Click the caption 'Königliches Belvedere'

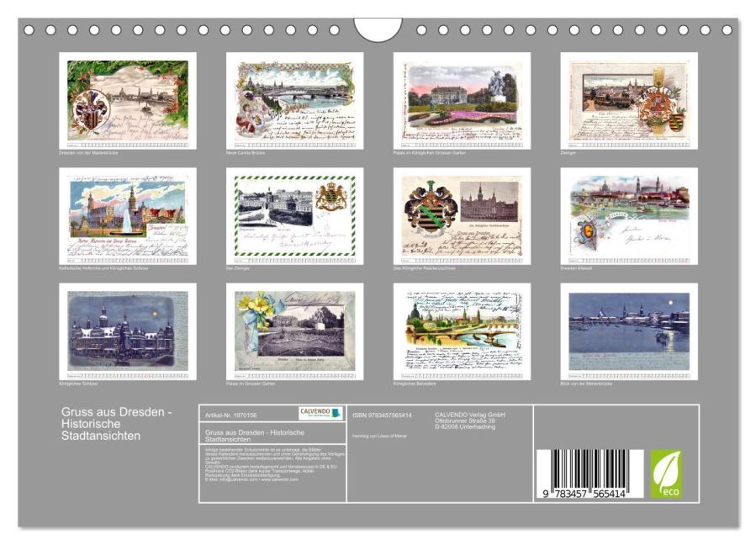click(415, 384)
